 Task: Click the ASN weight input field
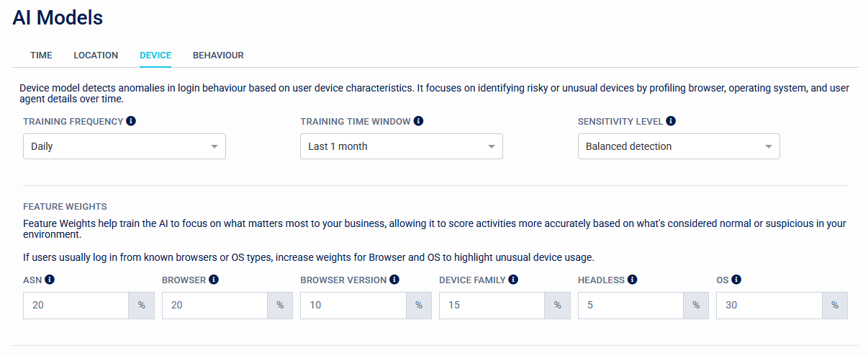[x=76, y=306]
